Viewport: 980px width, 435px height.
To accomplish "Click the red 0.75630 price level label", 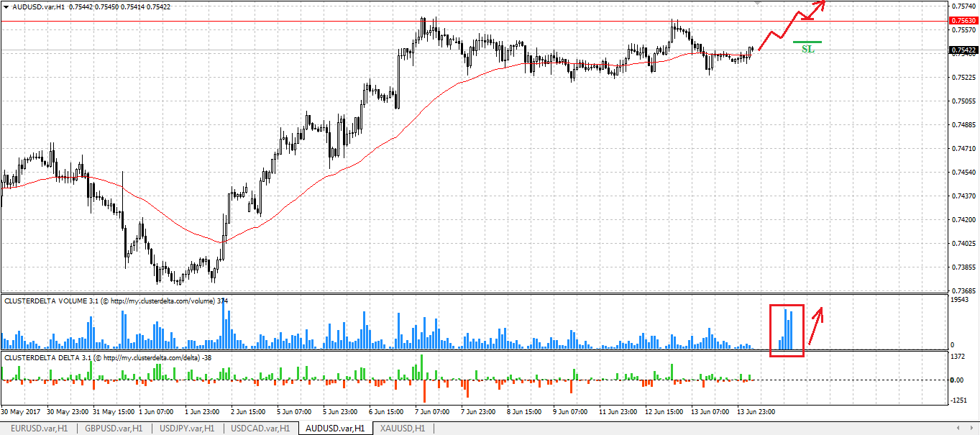I will 963,21.
